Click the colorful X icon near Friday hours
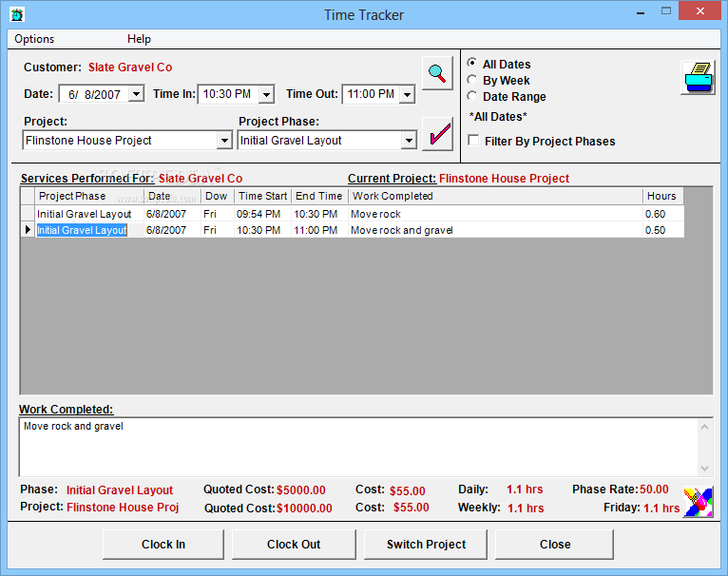Viewport: 728px width, 576px height. click(x=698, y=502)
